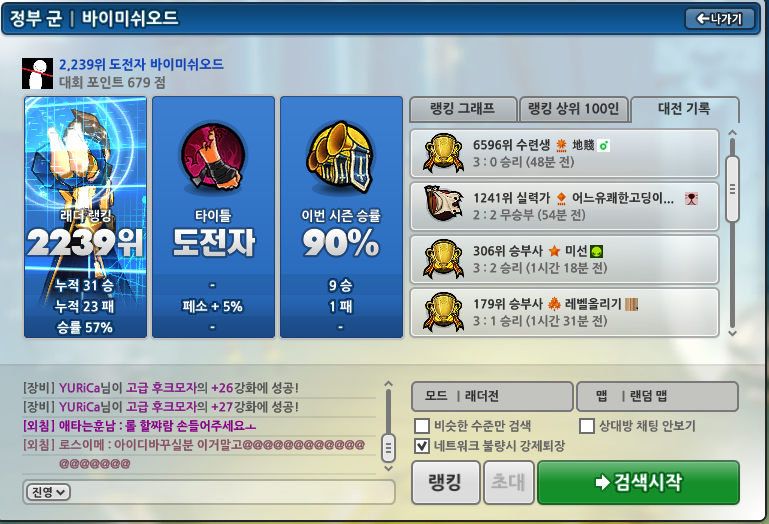Click the 래더 랭킹 2239위 card image

pos(85,217)
